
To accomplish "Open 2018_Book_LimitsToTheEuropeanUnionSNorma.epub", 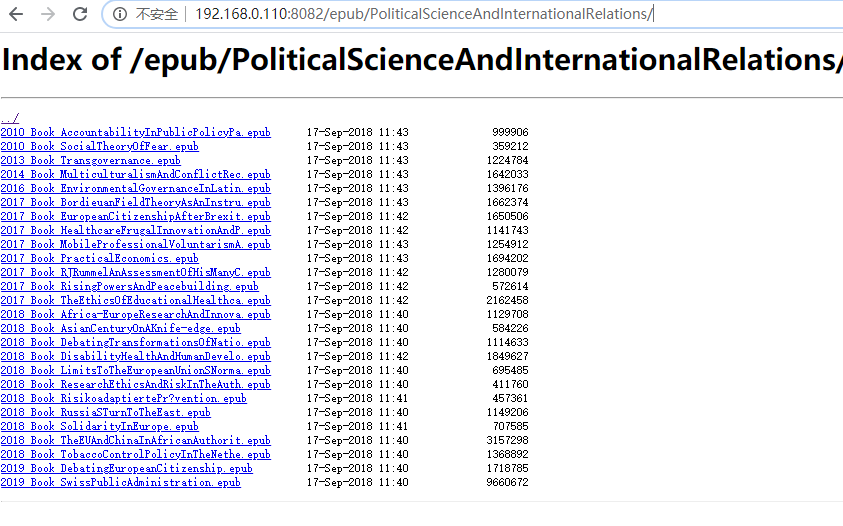I will [135, 370].
